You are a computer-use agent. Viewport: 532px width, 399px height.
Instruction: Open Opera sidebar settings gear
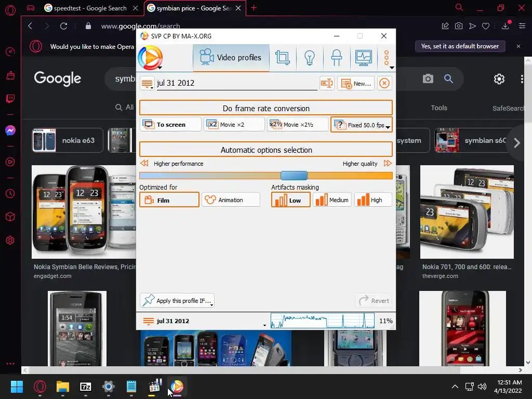click(x=10, y=240)
